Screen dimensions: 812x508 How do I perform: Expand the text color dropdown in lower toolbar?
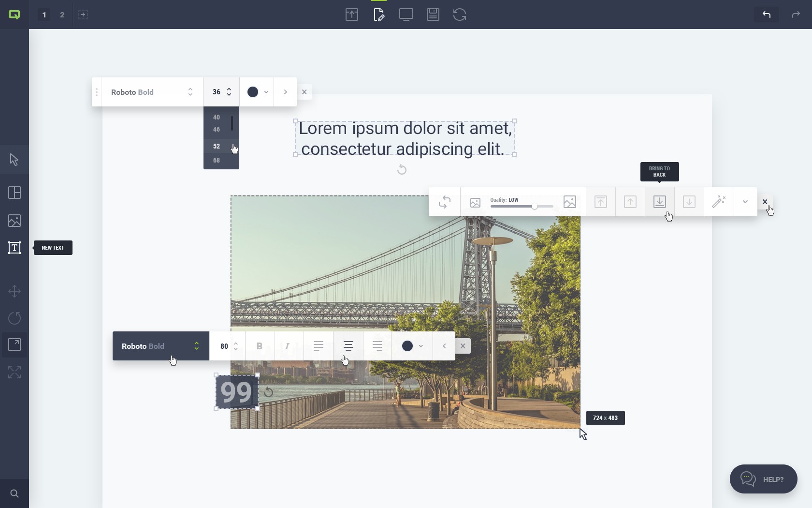[412, 346]
